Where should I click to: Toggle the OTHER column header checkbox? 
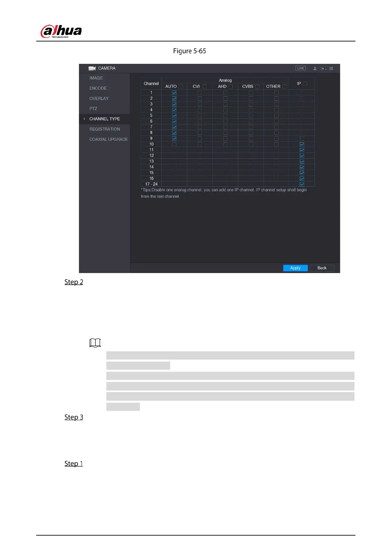(x=284, y=87)
